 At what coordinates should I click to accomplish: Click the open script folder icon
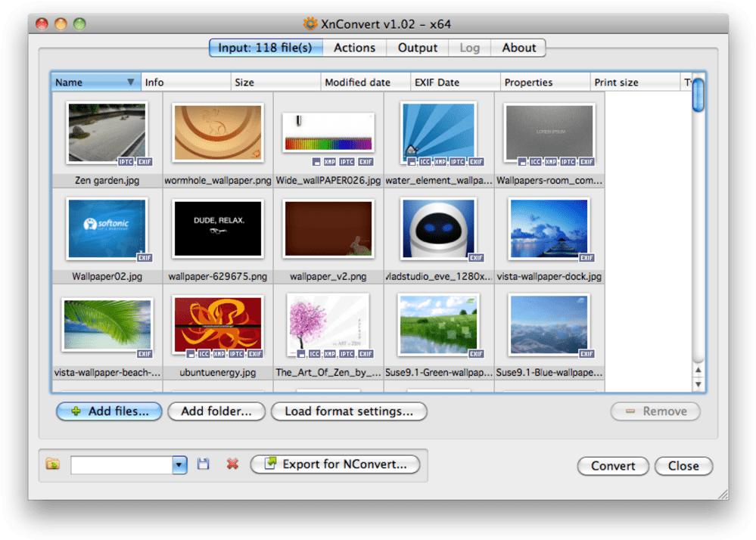pos(53,464)
